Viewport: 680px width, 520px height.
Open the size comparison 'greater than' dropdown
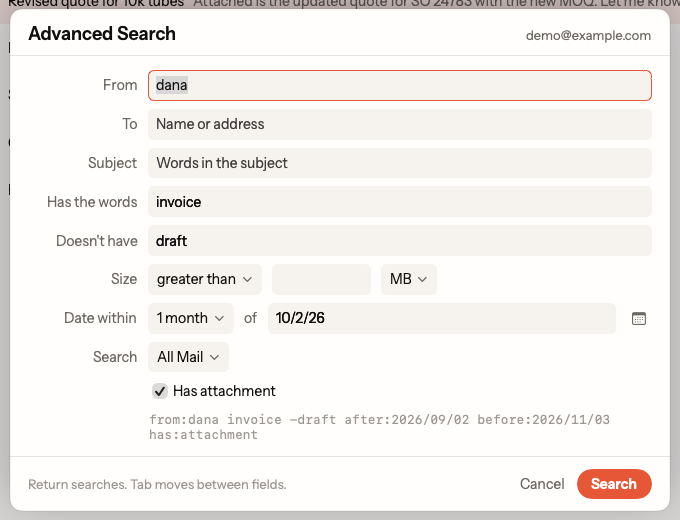click(x=205, y=279)
